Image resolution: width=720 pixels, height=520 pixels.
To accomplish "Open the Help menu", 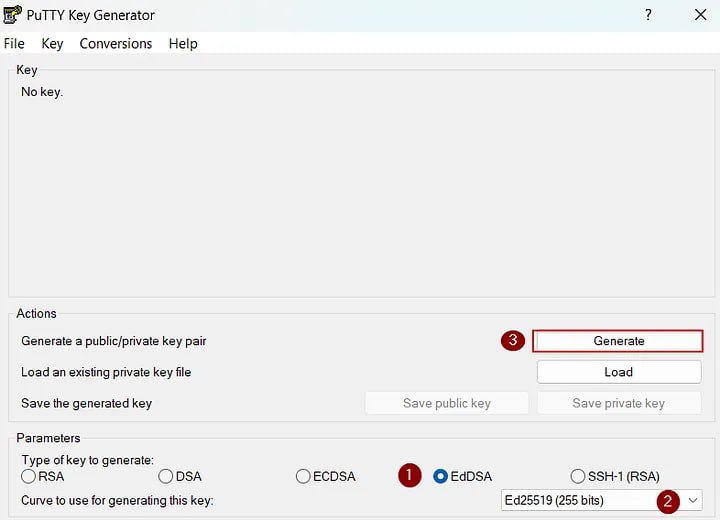I will click(183, 44).
